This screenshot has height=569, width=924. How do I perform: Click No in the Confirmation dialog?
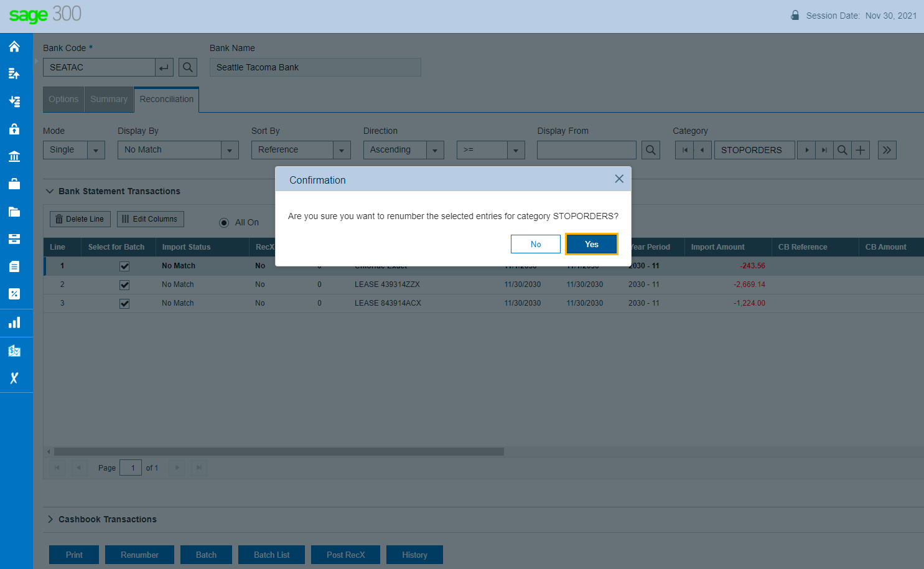[x=536, y=244]
